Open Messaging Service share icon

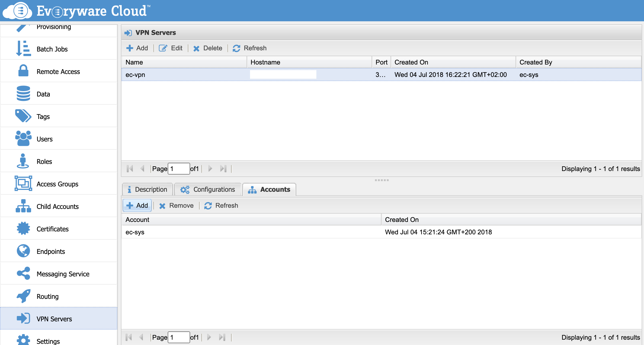tap(23, 274)
